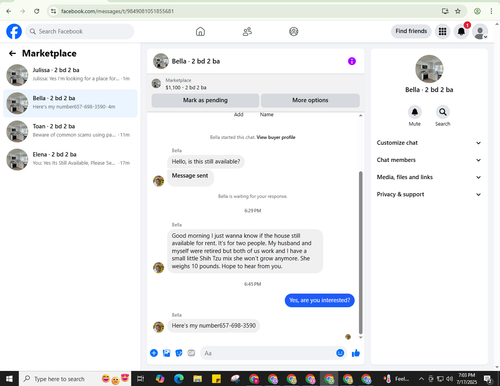Image resolution: width=500 pixels, height=386 pixels.
Task: Show hidden system tray icons
Action: coord(421,379)
